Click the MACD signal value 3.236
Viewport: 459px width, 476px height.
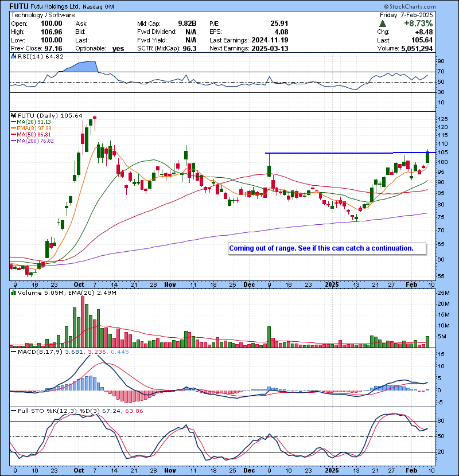point(97,352)
